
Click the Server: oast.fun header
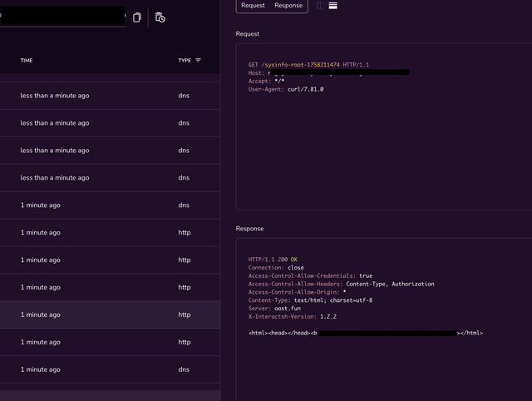tap(274, 309)
